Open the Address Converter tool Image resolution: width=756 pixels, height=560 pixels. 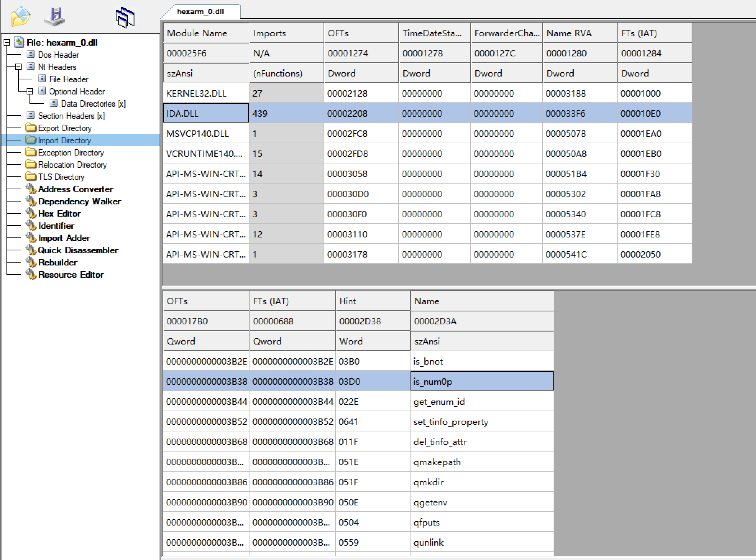pos(75,189)
